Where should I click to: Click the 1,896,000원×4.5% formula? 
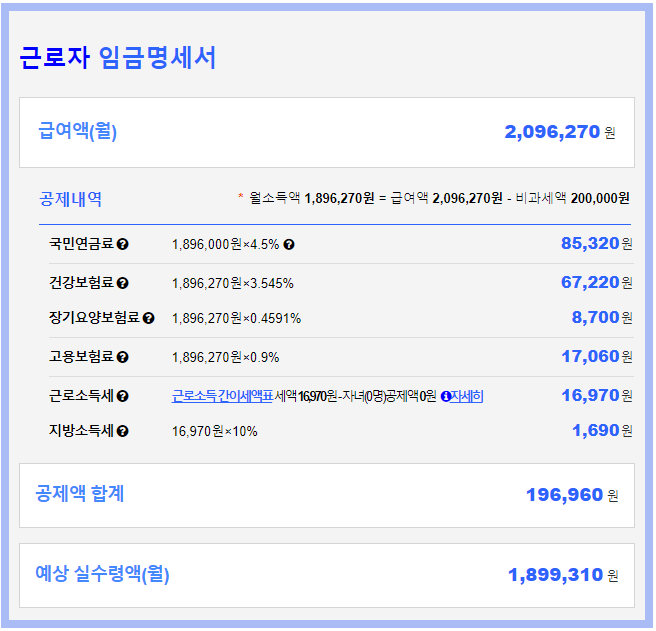[x=226, y=245]
